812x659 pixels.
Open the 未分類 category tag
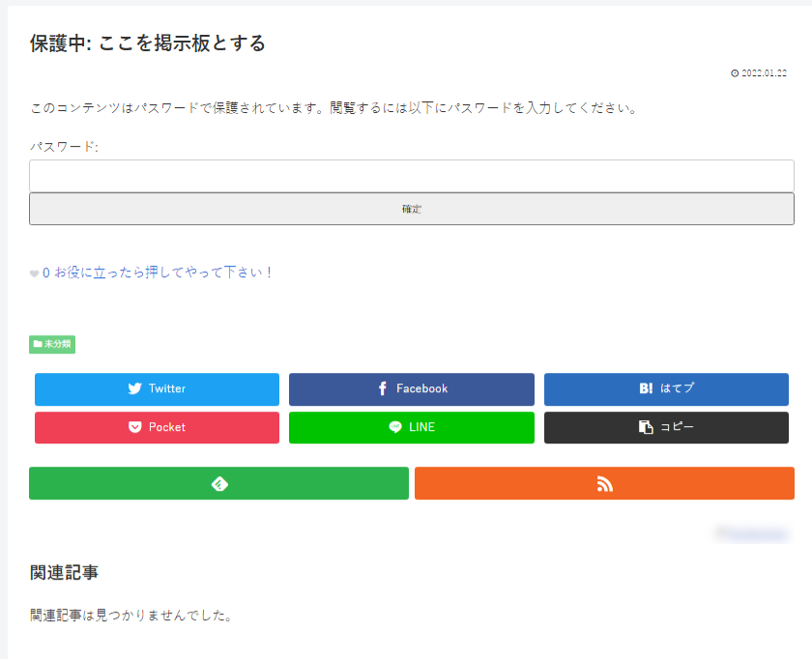click(52, 344)
